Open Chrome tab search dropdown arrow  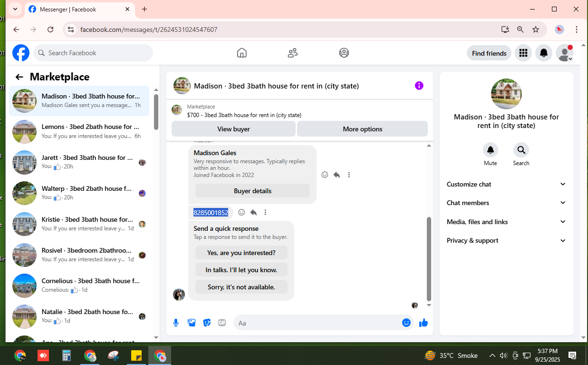tap(15, 9)
